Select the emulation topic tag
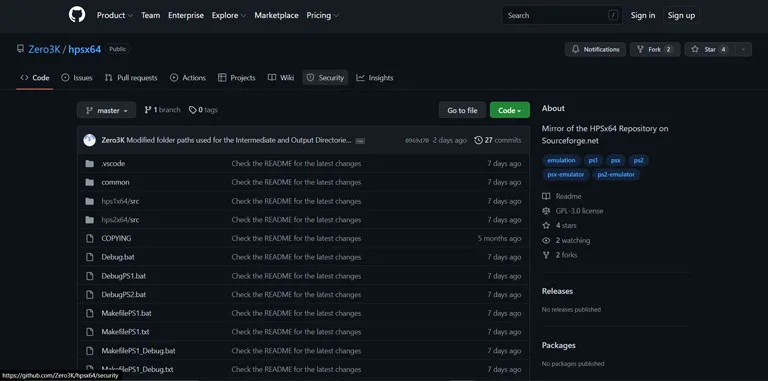Image resolution: width=768 pixels, height=381 pixels. click(x=561, y=160)
